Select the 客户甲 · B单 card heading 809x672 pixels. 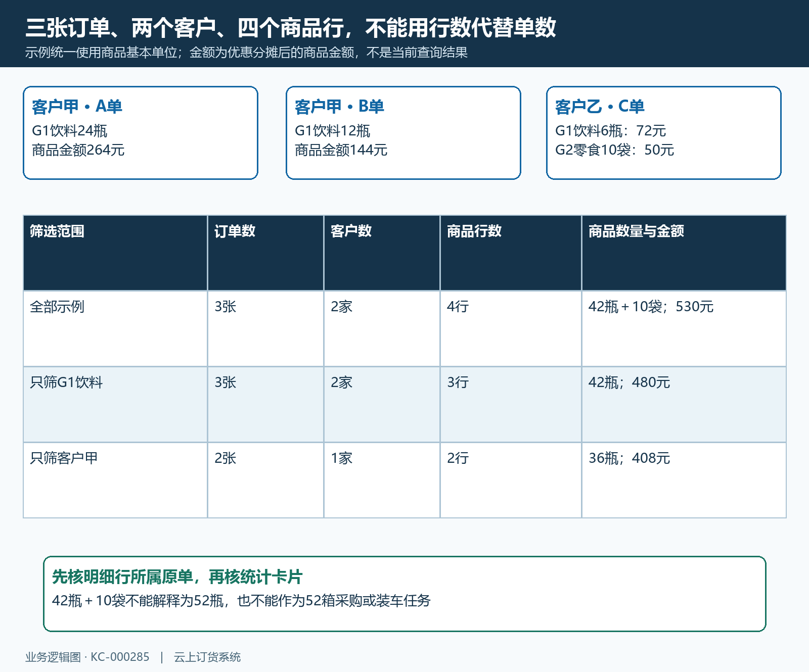(x=339, y=106)
